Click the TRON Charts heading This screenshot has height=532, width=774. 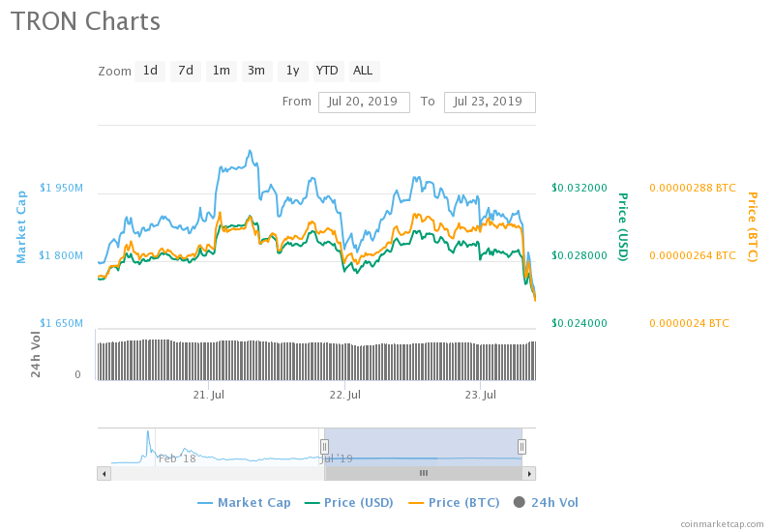[x=85, y=21]
